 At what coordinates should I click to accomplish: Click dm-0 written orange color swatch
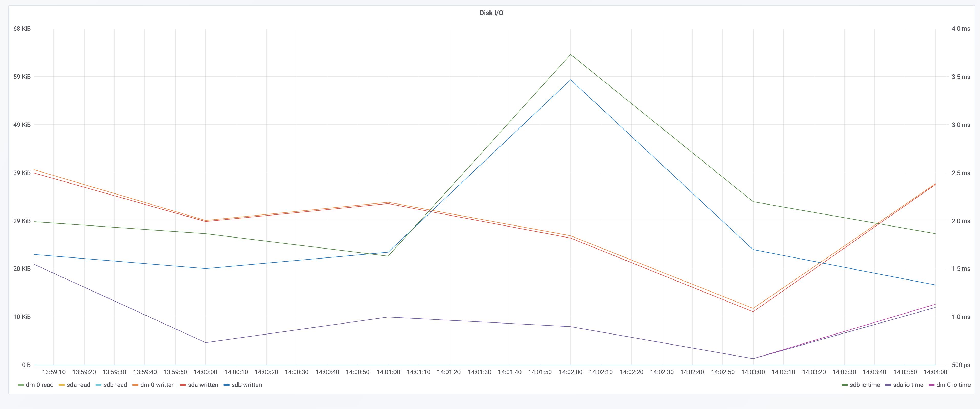coord(135,385)
